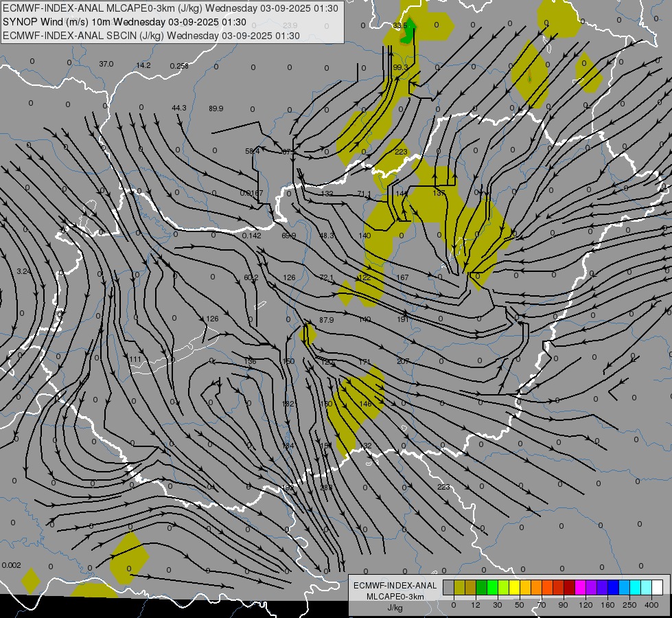672x618 pixels.
Task: Click the white swatch at legend end
Action: click(x=657, y=587)
